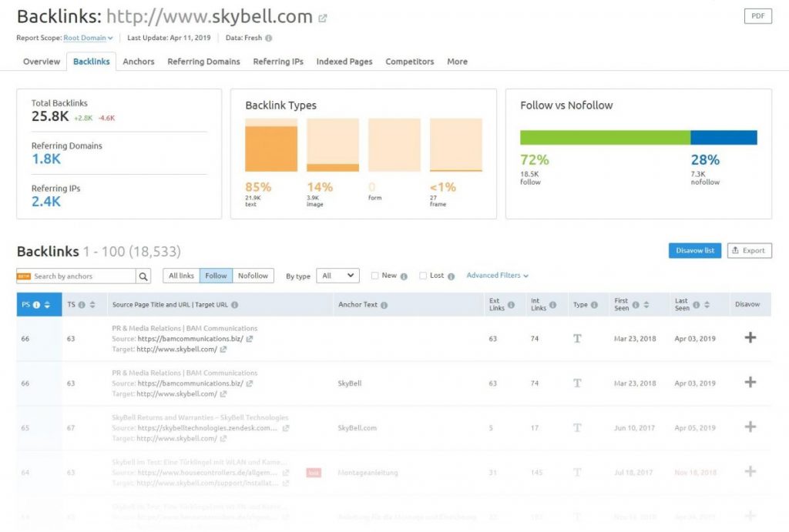This screenshot has height=532, width=789.
Task: Open the Competitors tab
Action: click(410, 62)
